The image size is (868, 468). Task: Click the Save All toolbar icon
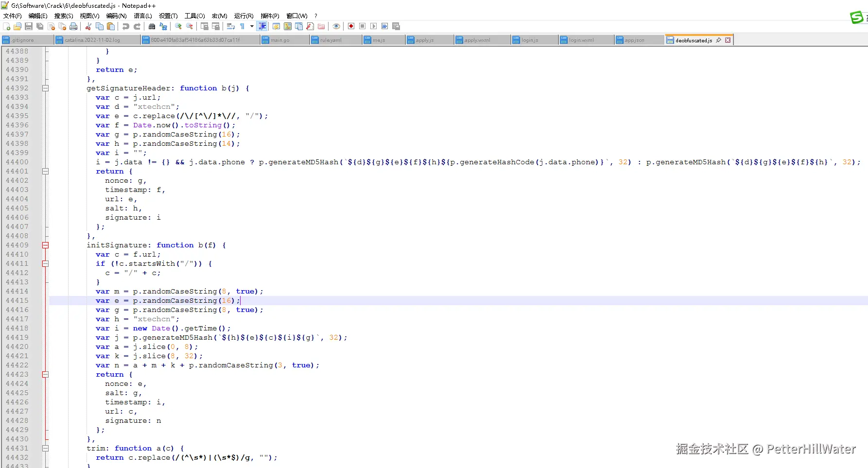tap(40, 26)
